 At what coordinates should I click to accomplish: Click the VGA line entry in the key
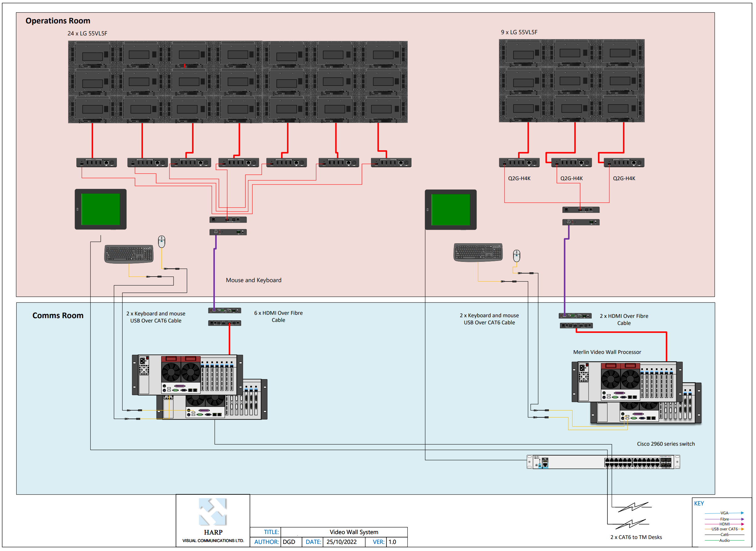(x=724, y=513)
